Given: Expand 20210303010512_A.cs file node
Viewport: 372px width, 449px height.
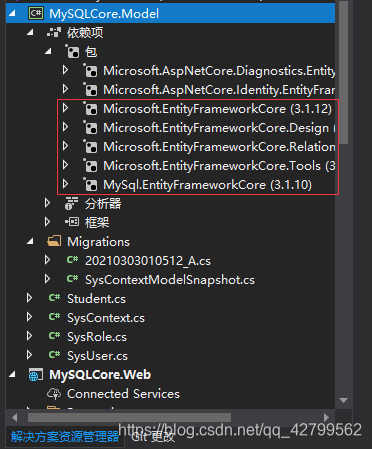Looking at the screenshot, I should pyautogui.click(x=48, y=260).
